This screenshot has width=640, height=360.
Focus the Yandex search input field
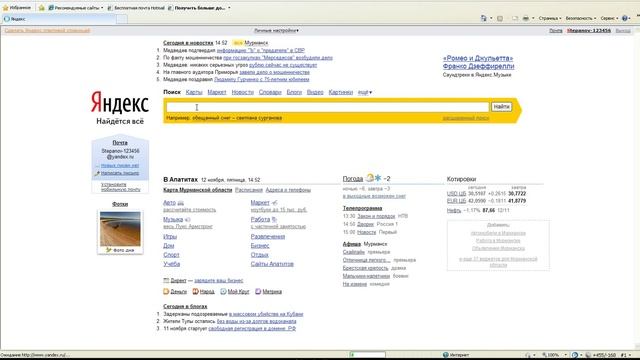click(x=327, y=107)
